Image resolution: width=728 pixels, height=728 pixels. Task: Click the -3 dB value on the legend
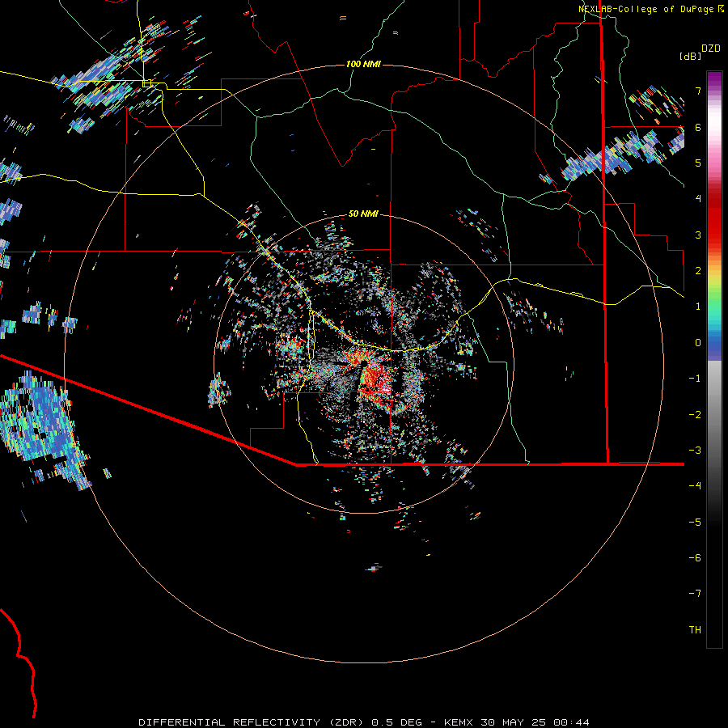click(x=695, y=450)
